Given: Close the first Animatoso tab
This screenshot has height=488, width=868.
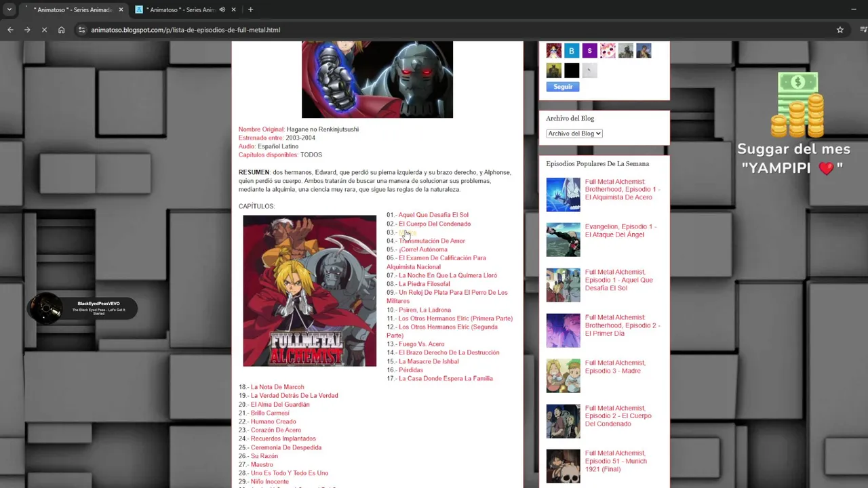Looking at the screenshot, I should (x=121, y=9).
